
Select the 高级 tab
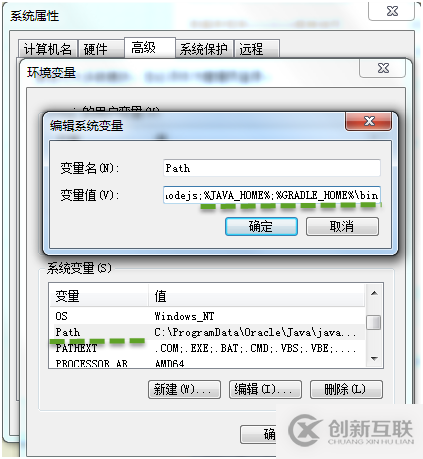click(150, 47)
